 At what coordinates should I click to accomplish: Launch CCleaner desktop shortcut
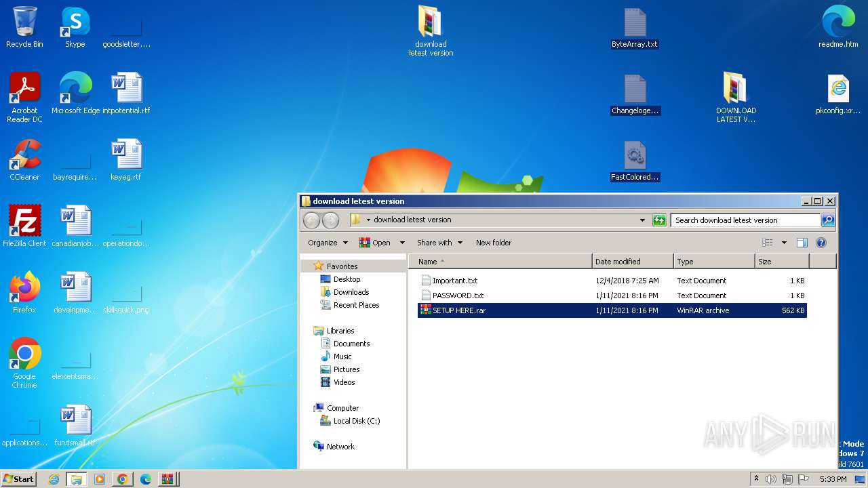(24, 159)
